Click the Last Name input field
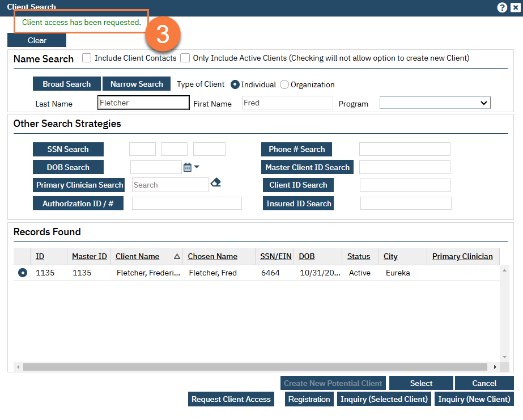This screenshot has height=420, width=523. 143,103
